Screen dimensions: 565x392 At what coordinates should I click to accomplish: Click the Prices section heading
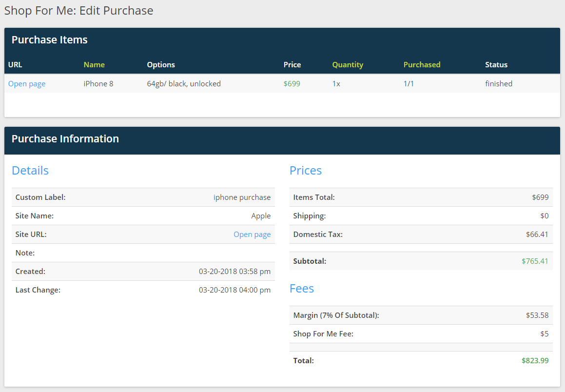pyautogui.click(x=306, y=171)
